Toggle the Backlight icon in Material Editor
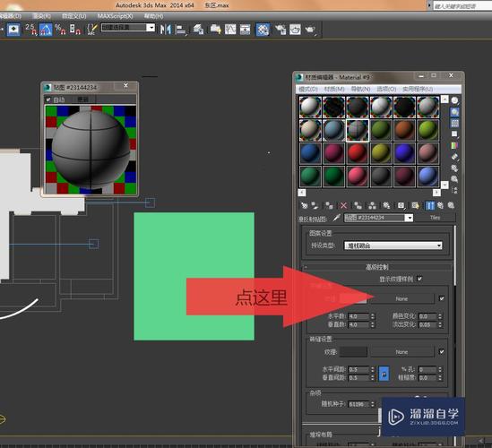Image resolution: width=492 pixels, height=448 pixels. click(x=454, y=112)
